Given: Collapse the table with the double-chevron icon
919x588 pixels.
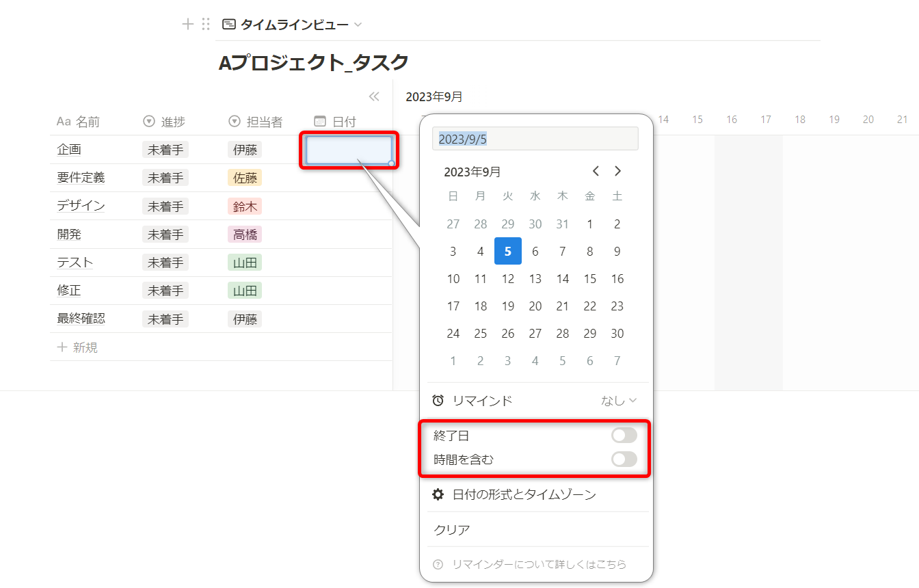Looking at the screenshot, I should tap(374, 96).
